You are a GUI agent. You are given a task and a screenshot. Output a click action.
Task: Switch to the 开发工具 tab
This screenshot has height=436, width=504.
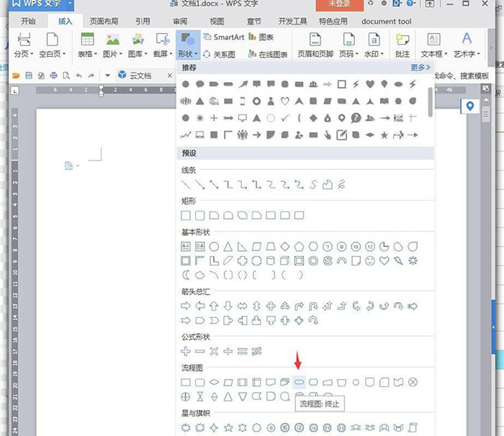(292, 21)
